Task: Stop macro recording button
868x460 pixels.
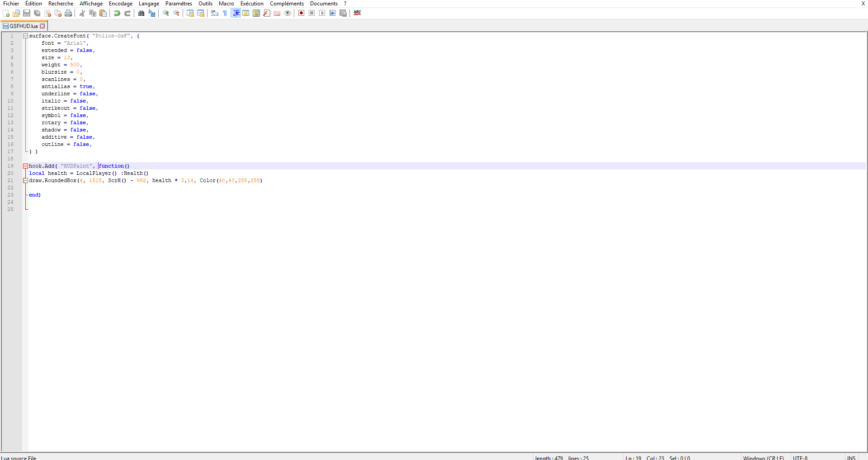Action: [x=312, y=13]
